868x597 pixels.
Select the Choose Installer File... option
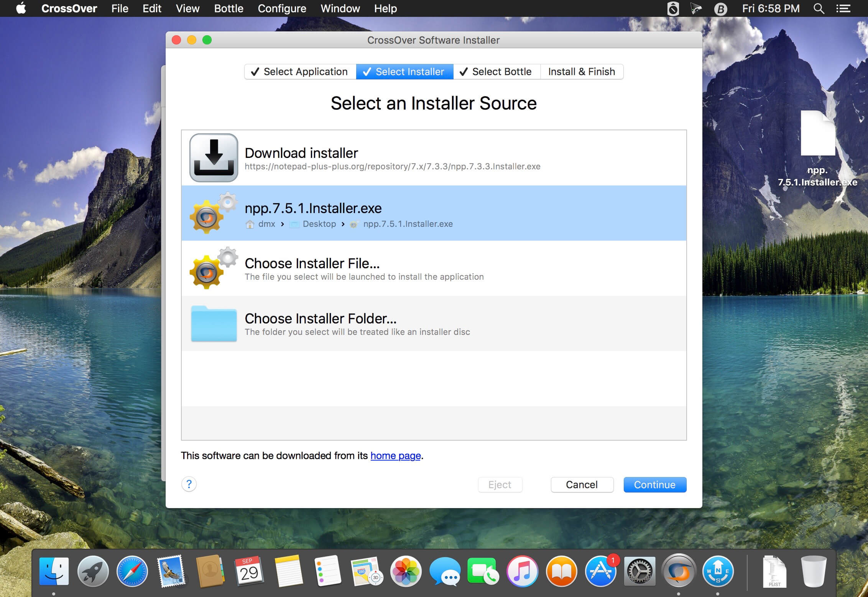click(x=434, y=268)
